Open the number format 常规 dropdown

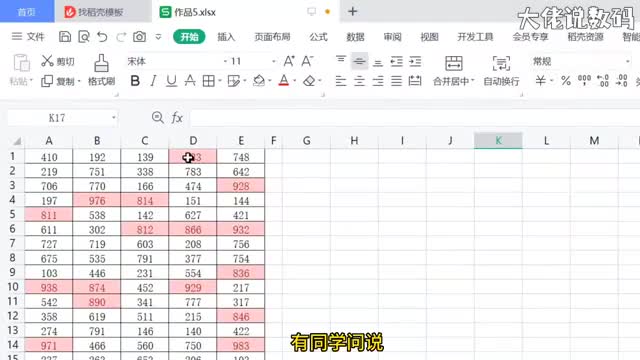(628, 61)
